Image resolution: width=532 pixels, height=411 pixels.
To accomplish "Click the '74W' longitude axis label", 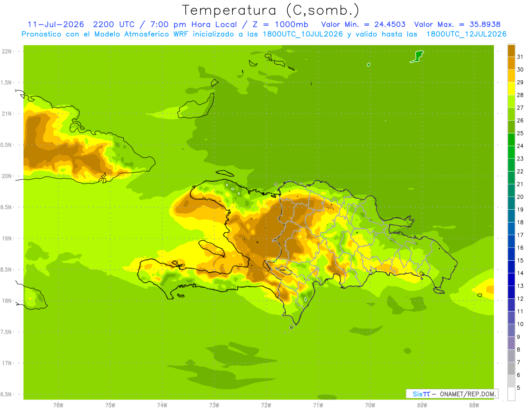I will (x=162, y=405).
